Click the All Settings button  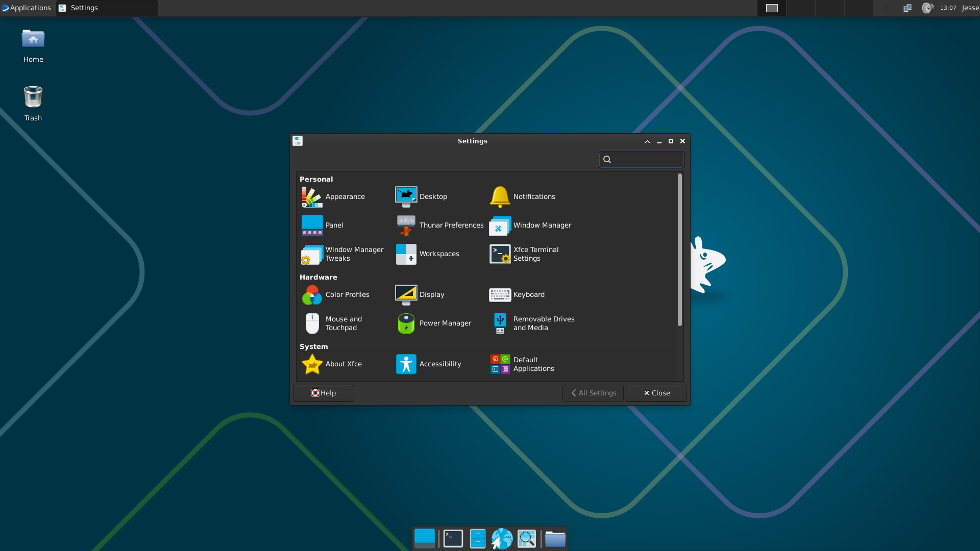593,393
